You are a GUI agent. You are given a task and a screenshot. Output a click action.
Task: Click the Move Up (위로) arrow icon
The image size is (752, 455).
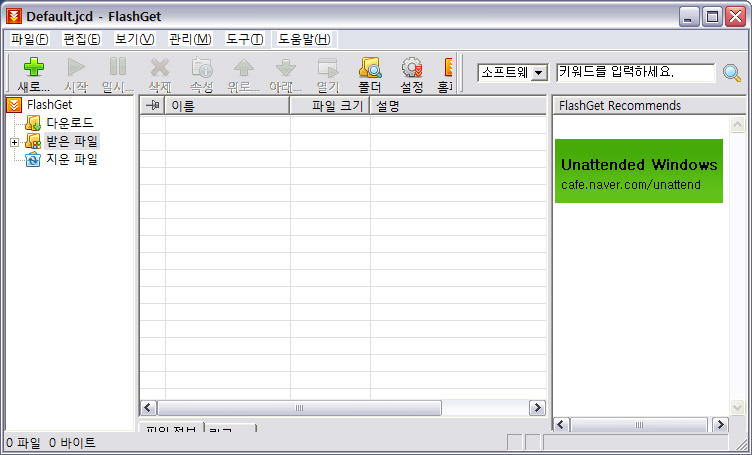(x=244, y=67)
